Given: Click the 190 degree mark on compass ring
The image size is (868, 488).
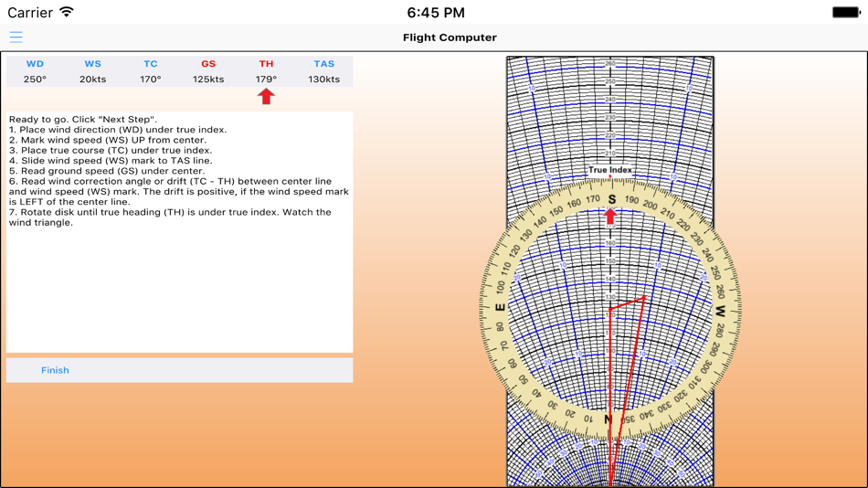Looking at the screenshot, I should [x=631, y=200].
